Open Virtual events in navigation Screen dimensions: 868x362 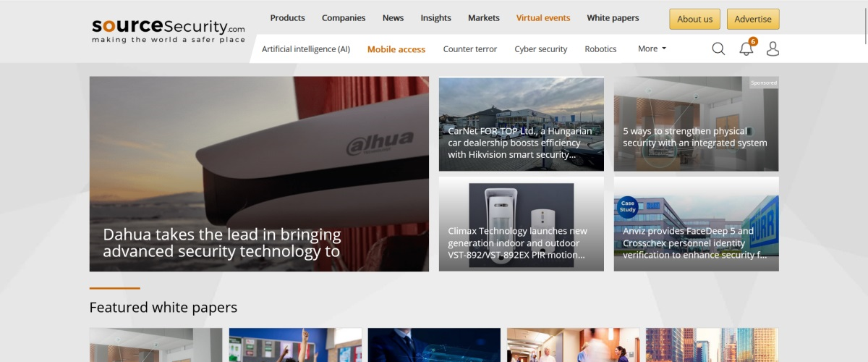tap(543, 18)
